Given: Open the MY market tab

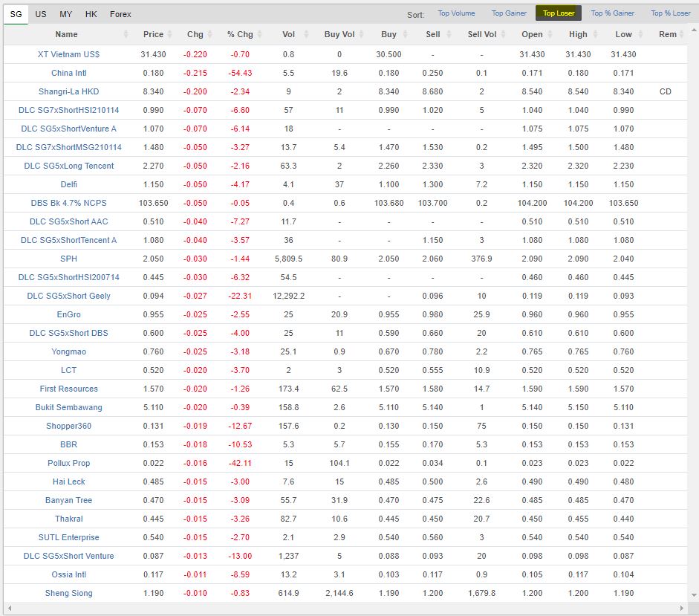Looking at the screenshot, I should [x=65, y=14].
